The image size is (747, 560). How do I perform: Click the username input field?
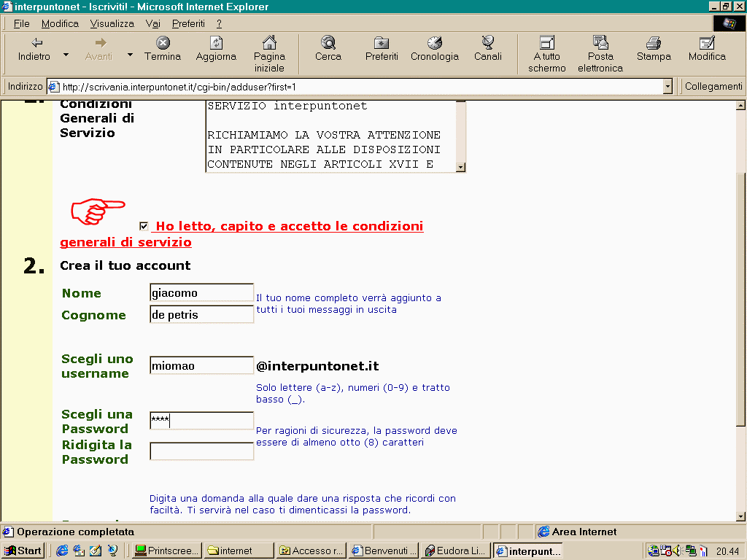point(201,366)
